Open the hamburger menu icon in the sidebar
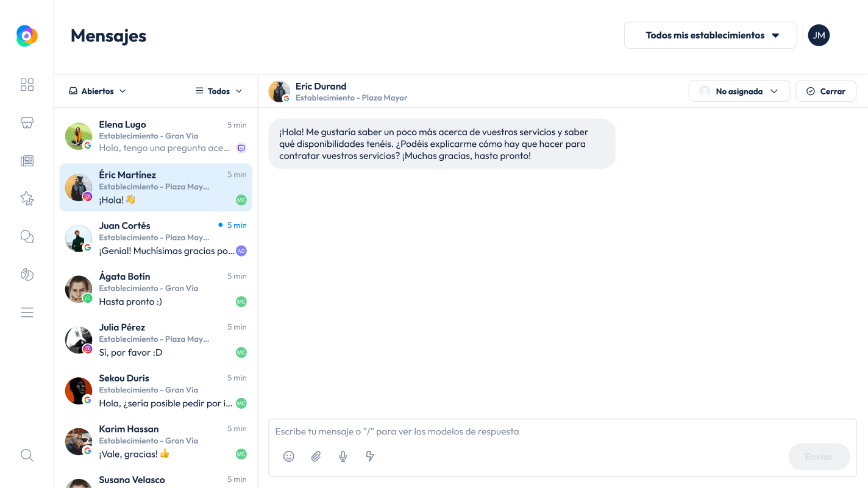This screenshot has width=868, height=488. click(27, 313)
